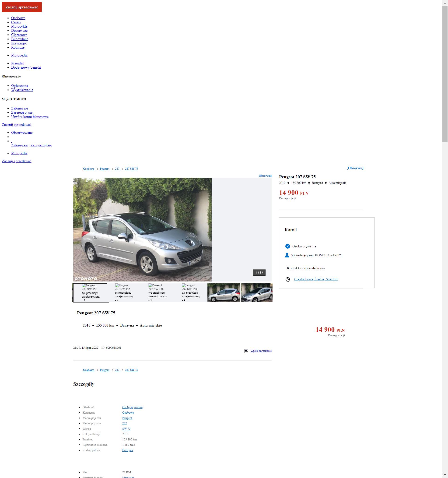This screenshot has width=448, height=478.
Task: Click the Peugeot breadcrumb above the photo
Action: click(105, 169)
